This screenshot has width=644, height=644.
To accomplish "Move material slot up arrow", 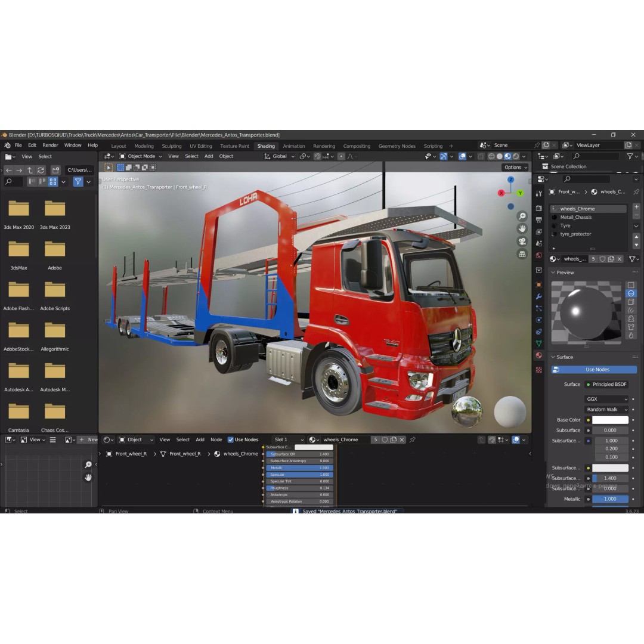I will (x=636, y=237).
